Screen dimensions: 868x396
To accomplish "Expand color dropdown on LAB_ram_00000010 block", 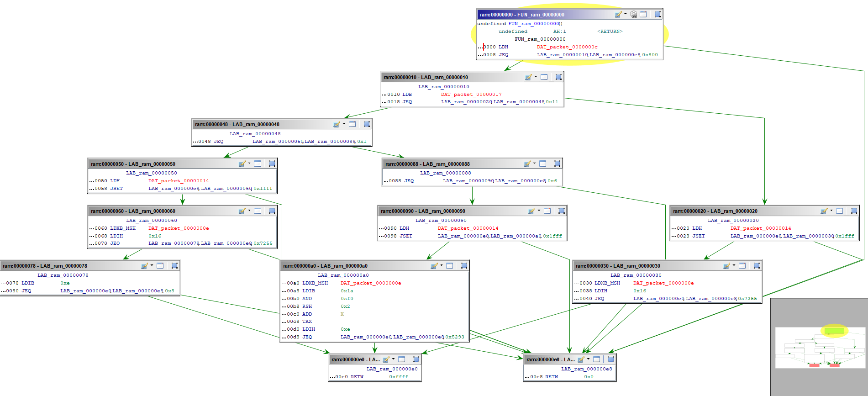I will (536, 77).
